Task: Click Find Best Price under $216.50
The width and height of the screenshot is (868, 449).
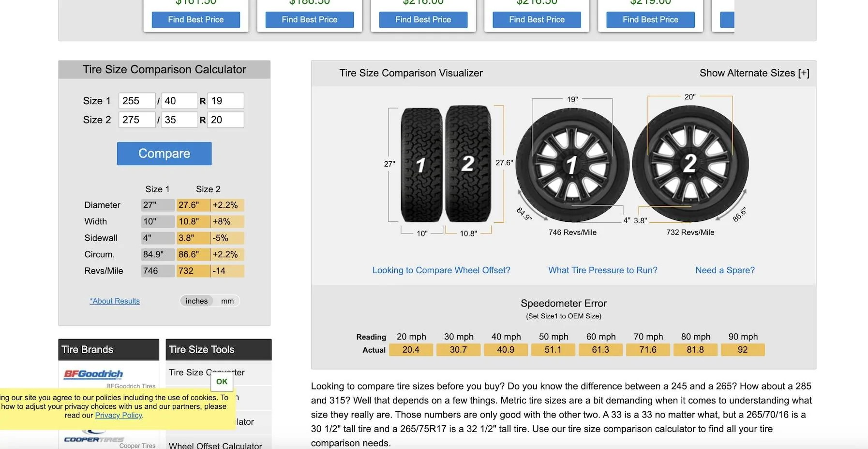Action: [537, 20]
